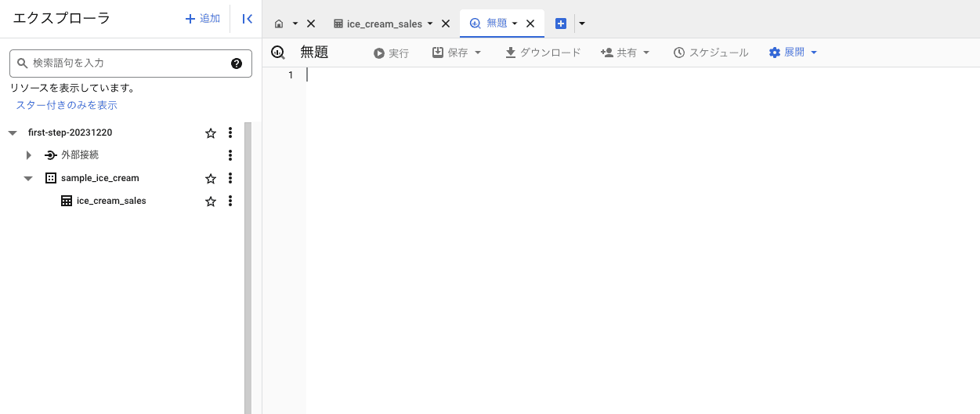Open the three-dot menu for first-step-20231220

click(x=230, y=133)
